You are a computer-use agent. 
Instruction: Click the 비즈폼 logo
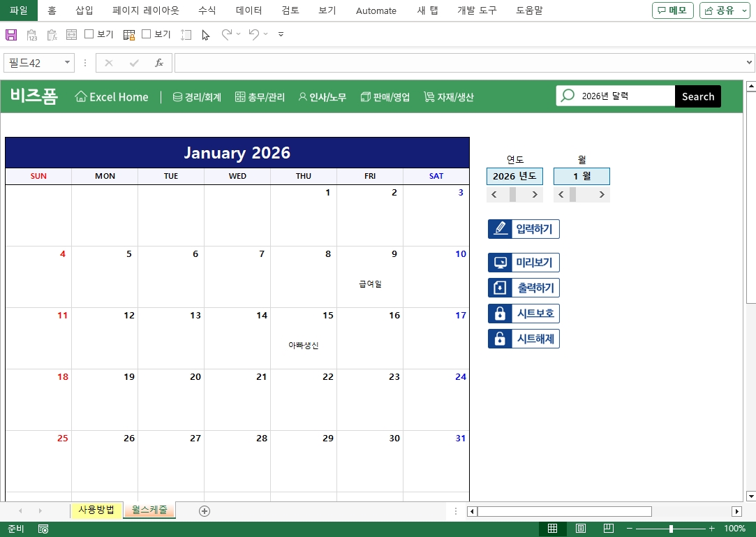coord(34,96)
